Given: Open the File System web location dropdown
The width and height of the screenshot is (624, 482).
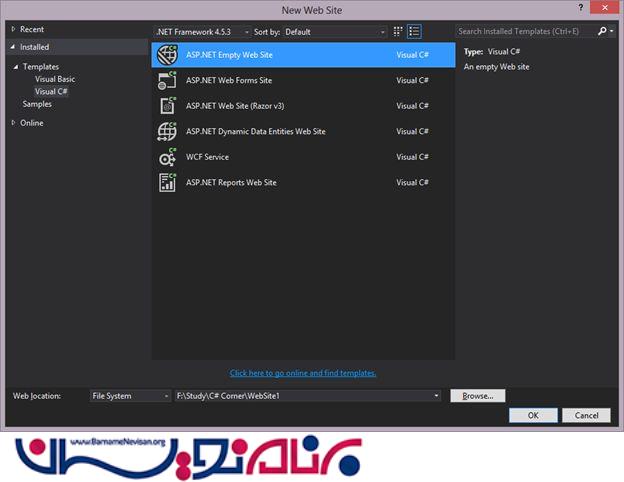Looking at the screenshot, I should pyautogui.click(x=130, y=396).
